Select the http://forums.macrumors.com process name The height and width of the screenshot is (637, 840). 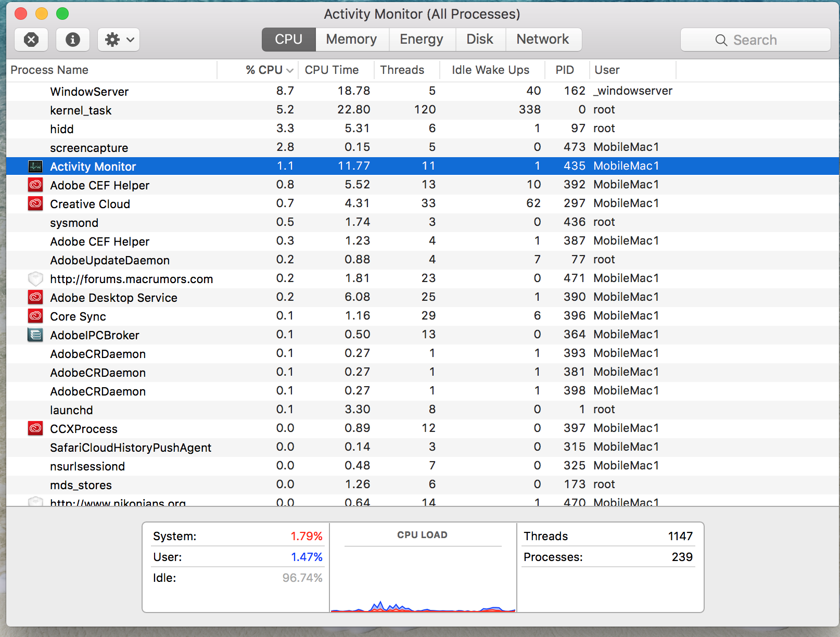point(131,279)
